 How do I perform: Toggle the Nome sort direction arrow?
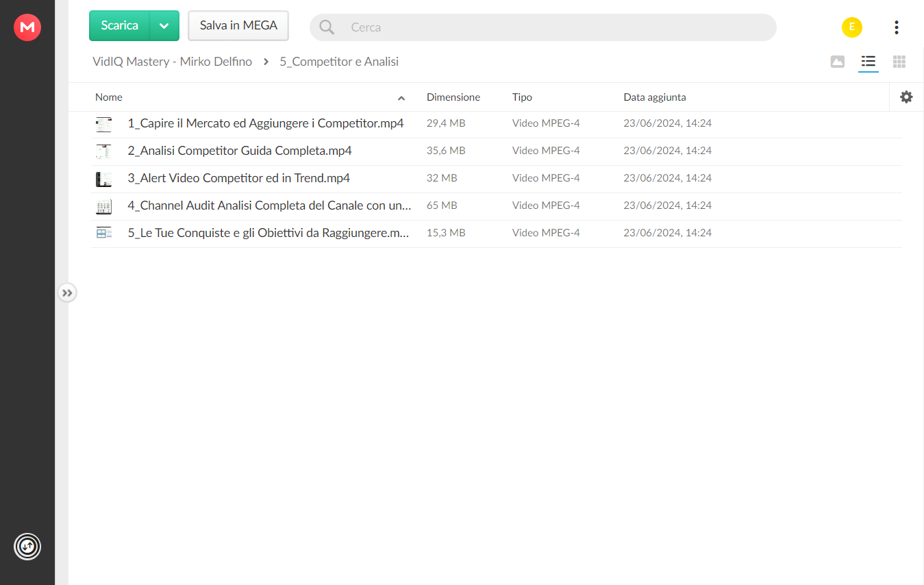pyautogui.click(x=401, y=98)
